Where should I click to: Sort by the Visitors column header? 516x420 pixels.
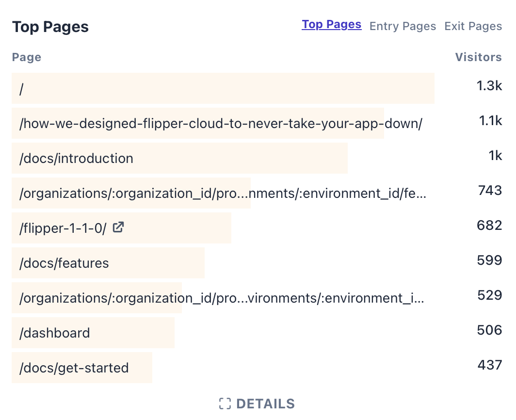[x=479, y=57]
